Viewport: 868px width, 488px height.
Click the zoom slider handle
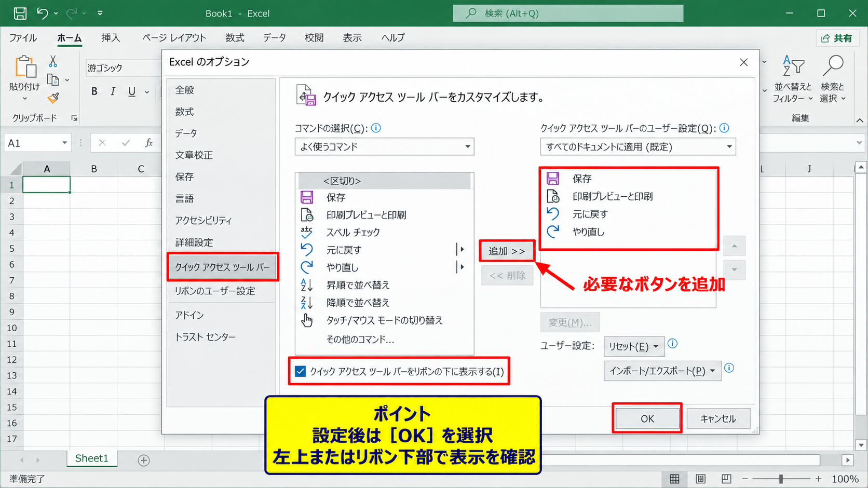781,479
